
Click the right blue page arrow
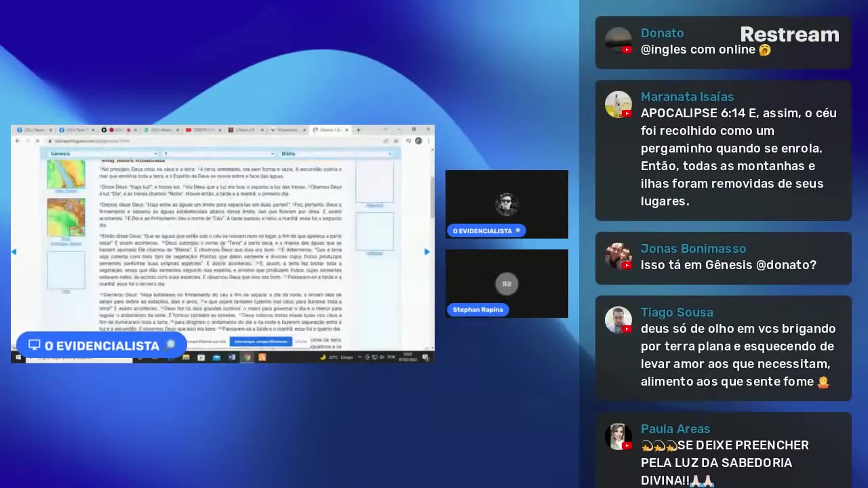(427, 251)
